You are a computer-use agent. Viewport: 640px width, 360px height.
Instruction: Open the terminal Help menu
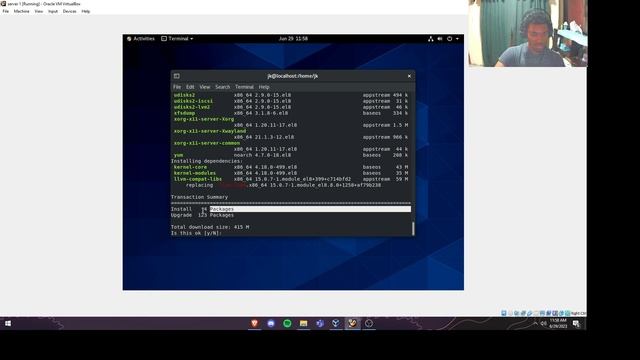click(264, 87)
